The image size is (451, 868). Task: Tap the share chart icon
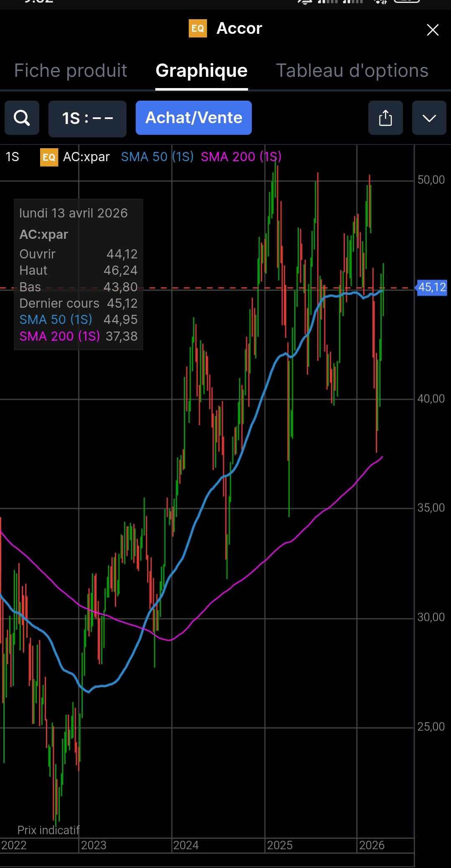point(385,118)
